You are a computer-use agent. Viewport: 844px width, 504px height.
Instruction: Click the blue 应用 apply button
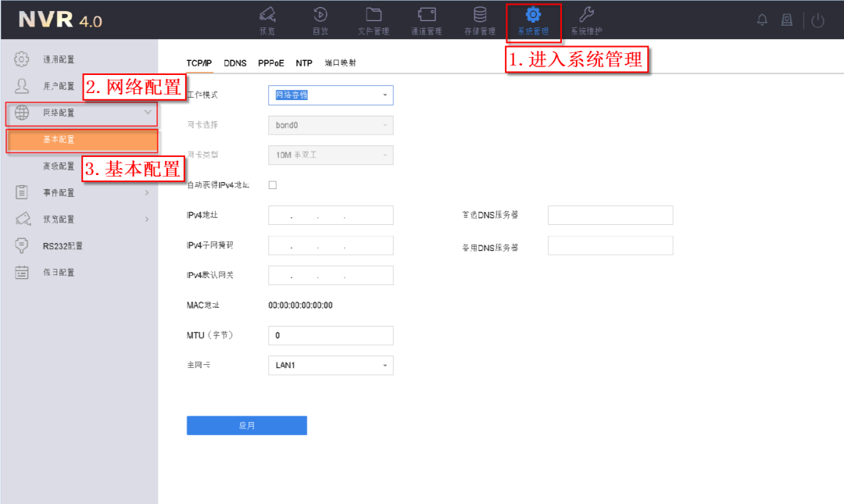click(x=246, y=426)
